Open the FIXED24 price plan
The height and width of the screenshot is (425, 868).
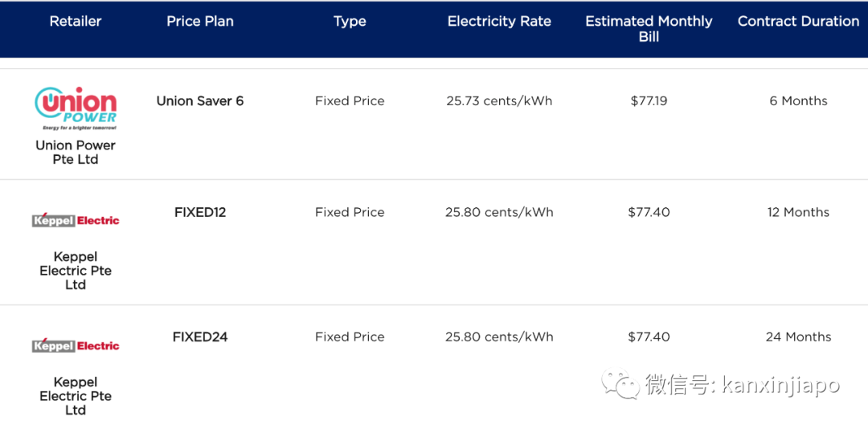click(x=200, y=337)
